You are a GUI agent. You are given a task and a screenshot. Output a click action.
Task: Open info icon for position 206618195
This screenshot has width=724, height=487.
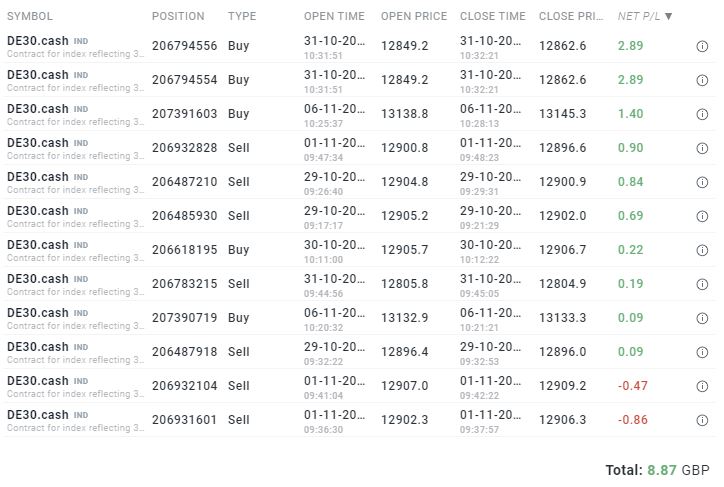click(x=702, y=250)
